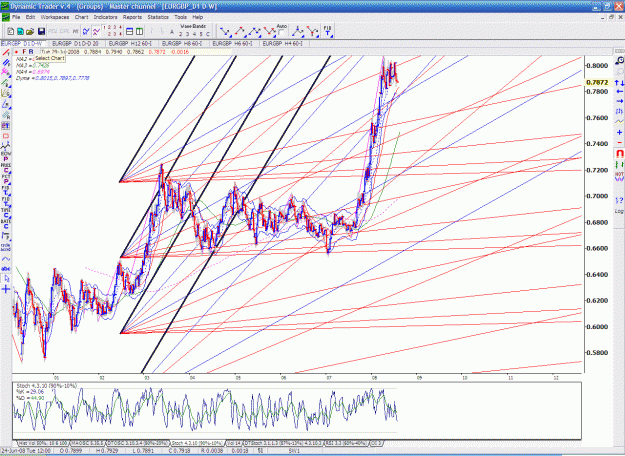Switch to Vol 14 indicator tab
Screen dimensions: 625x456
coord(234,443)
